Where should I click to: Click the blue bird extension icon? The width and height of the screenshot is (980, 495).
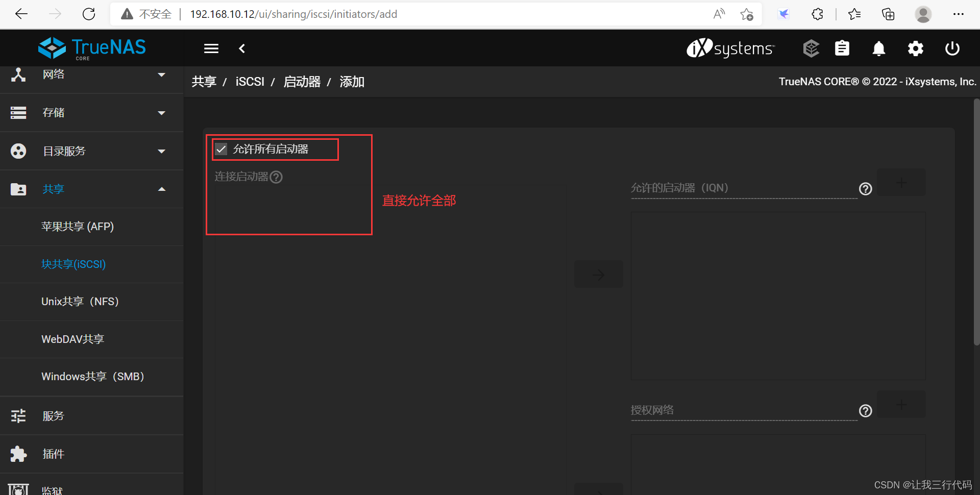coord(783,14)
